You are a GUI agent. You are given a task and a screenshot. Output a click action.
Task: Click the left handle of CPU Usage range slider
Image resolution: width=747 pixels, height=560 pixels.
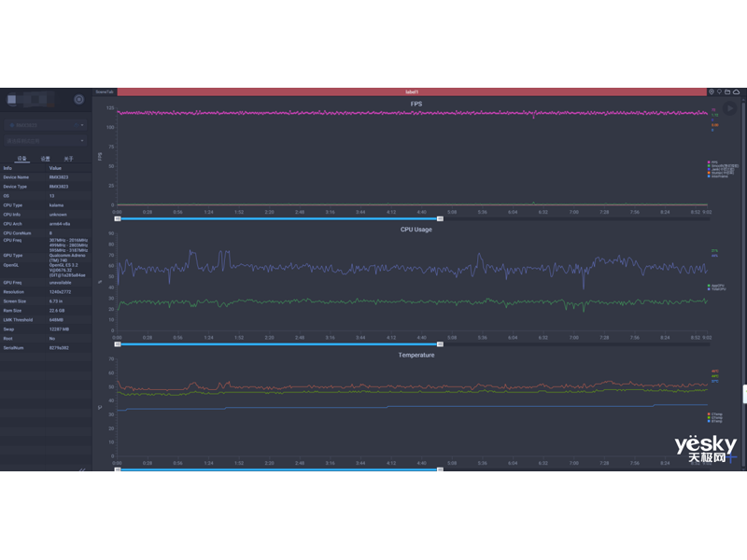coord(118,344)
